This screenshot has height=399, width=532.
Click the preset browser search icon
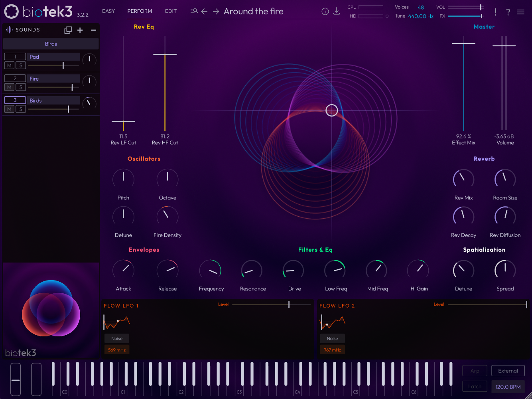pyautogui.click(x=194, y=11)
